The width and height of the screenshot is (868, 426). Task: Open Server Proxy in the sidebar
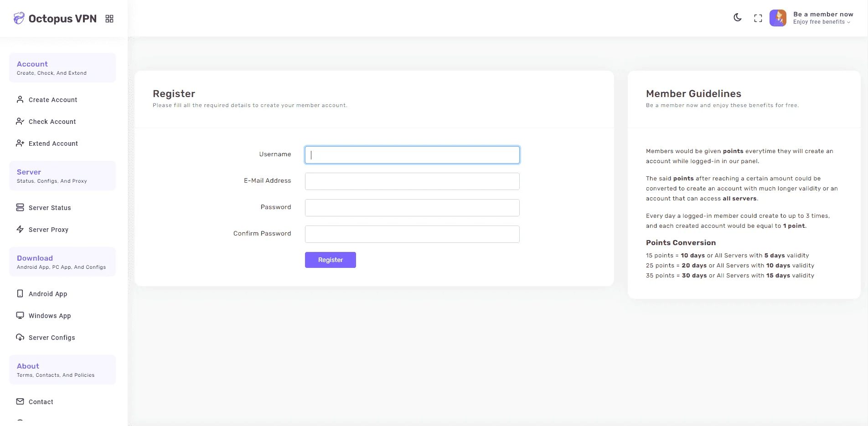48,230
